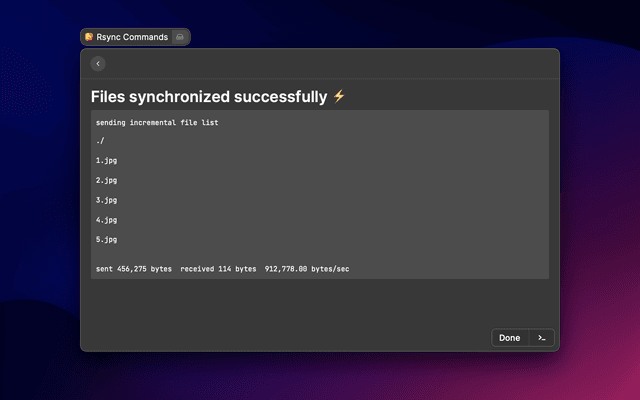Click the back chevron button
Viewport: 640px width, 400px height.
pyautogui.click(x=98, y=64)
